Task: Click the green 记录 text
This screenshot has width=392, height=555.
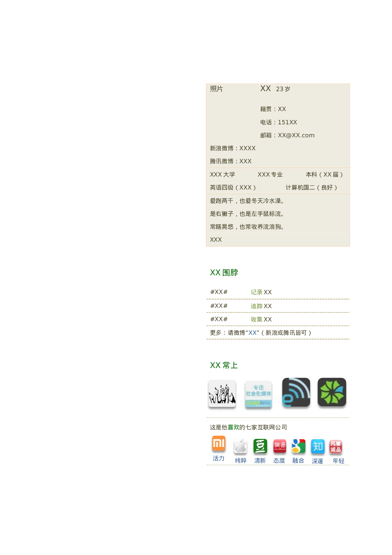Action: click(x=257, y=292)
